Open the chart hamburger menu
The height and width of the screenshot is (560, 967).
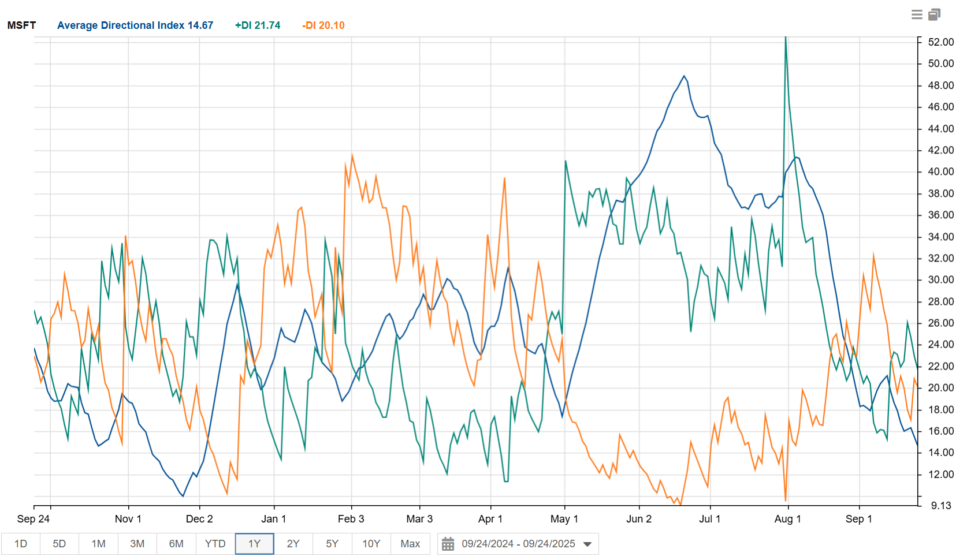(x=917, y=14)
